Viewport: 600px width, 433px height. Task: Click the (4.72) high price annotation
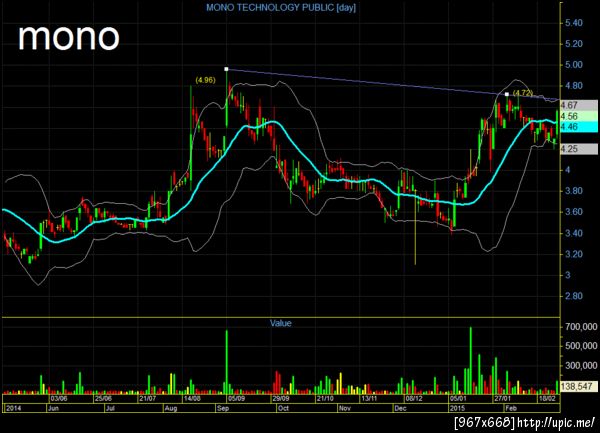pos(523,93)
